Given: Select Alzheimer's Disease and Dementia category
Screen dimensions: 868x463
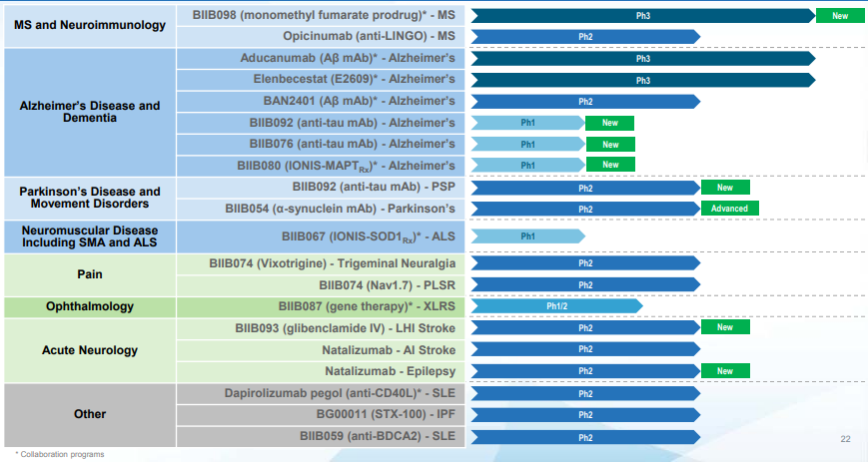Looking at the screenshot, I should [90, 112].
